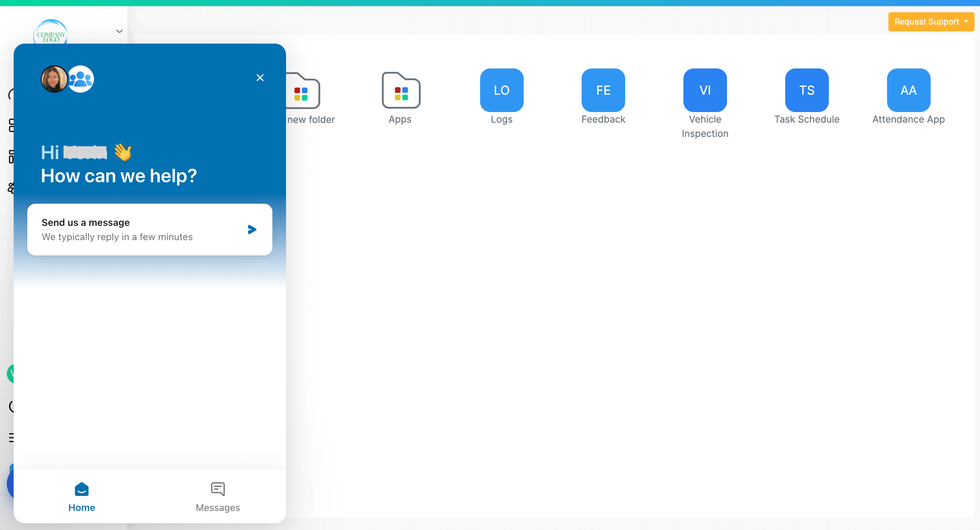Click the Vehicle Inspection label text
This screenshot has width=980, height=530.
click(x=705, y=126)
